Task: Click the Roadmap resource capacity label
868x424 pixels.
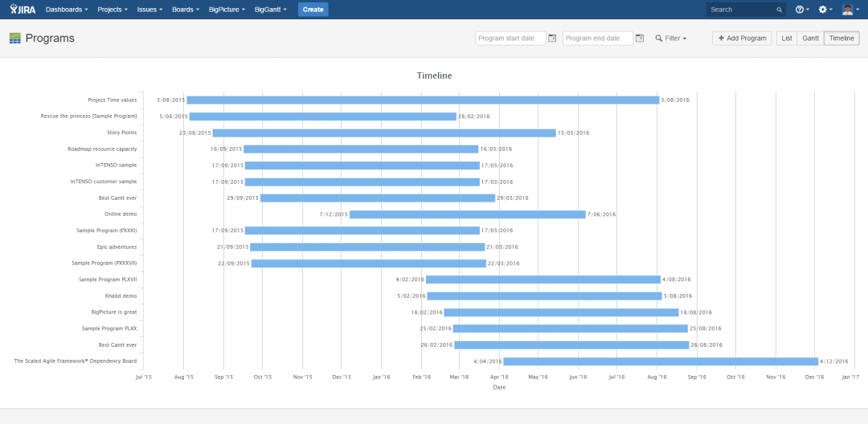Action: (102, 149)
